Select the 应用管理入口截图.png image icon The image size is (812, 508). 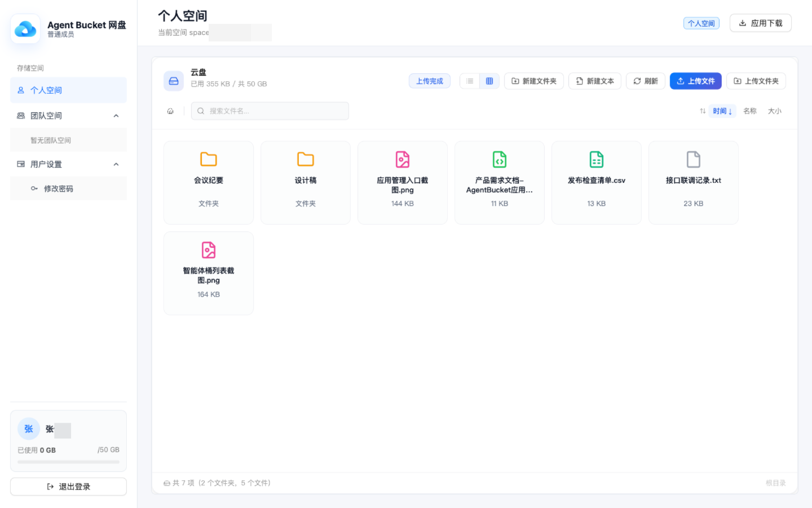[x=403, y=159]
